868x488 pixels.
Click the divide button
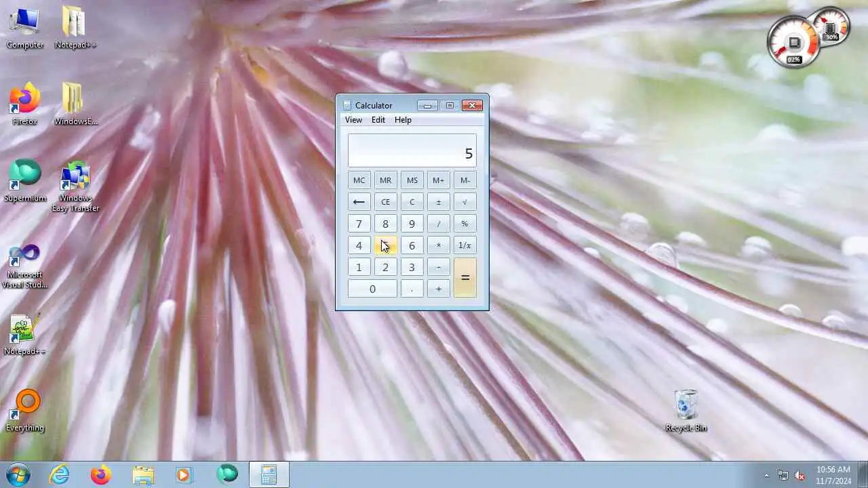pyautogui.click(x=438, y=224)
